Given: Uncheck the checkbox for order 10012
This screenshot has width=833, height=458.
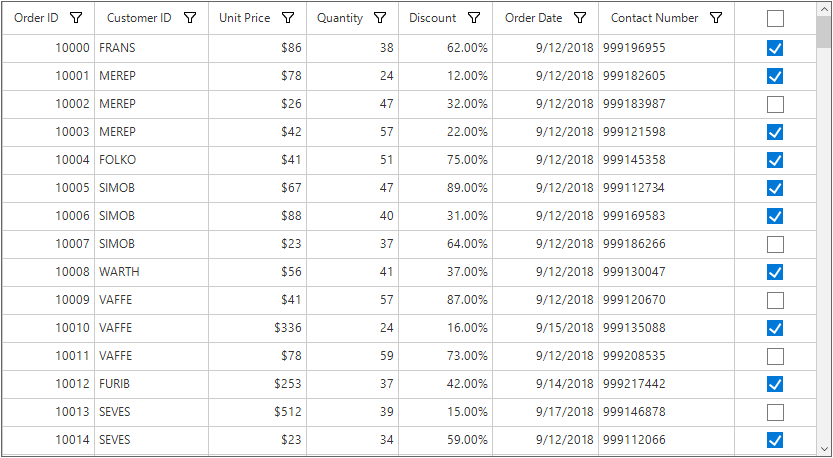Looking at the screenshot, I should 775,384.
